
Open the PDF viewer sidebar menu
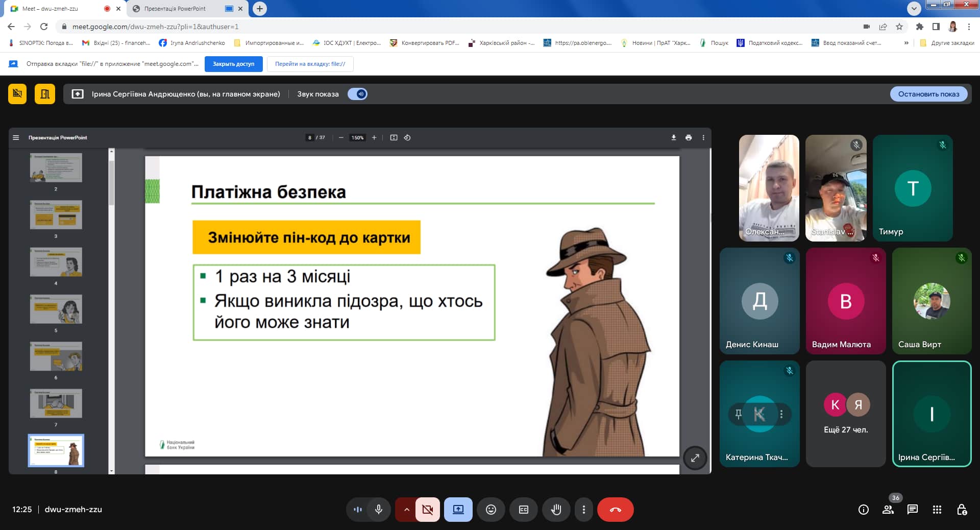[16, 137]
